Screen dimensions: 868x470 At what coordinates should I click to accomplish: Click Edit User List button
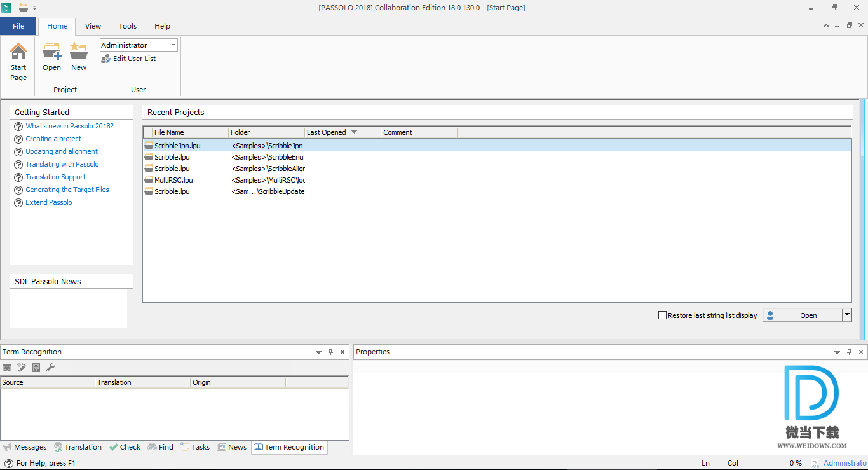tap(128, 59)
